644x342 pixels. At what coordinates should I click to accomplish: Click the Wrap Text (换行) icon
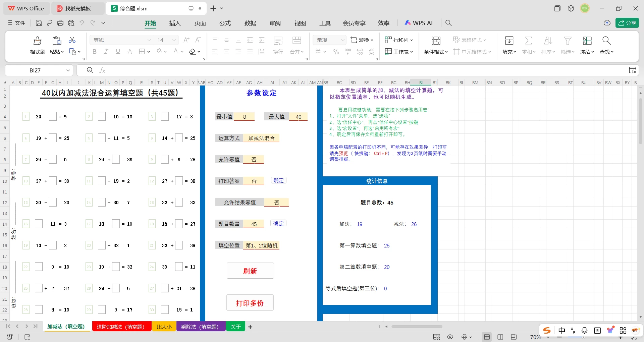(x=278, y=41)
